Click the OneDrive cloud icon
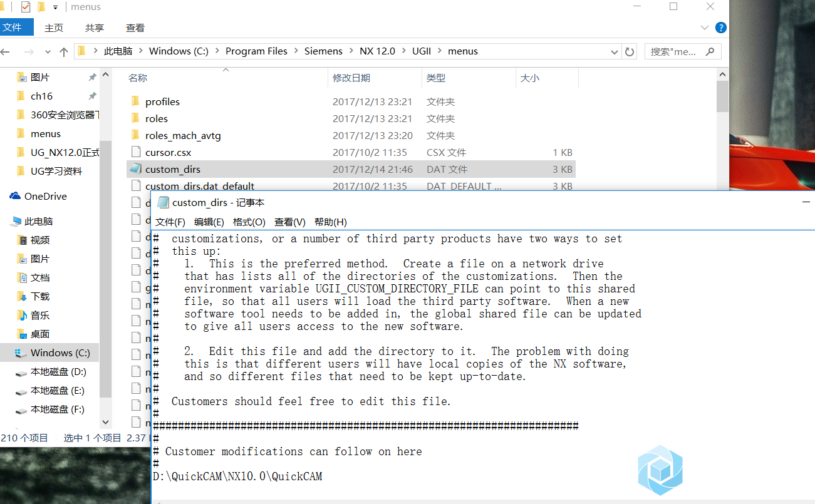This screenshot has height=504, width=815. tap(15, 196)
